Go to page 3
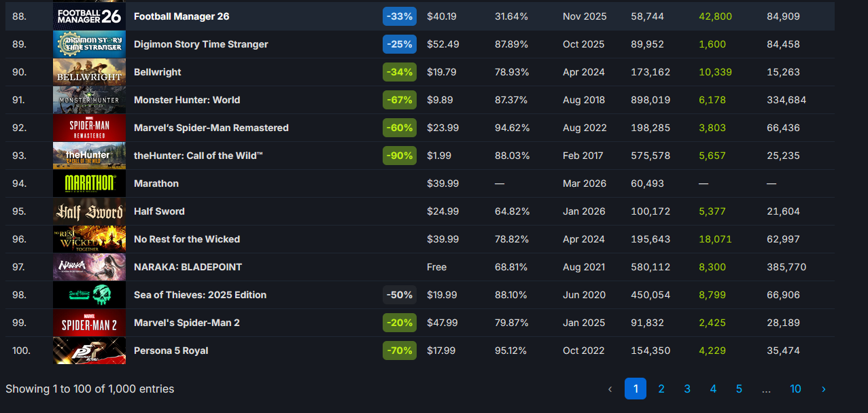This screenshot has height=413, width=868. (x=687, y=389)
